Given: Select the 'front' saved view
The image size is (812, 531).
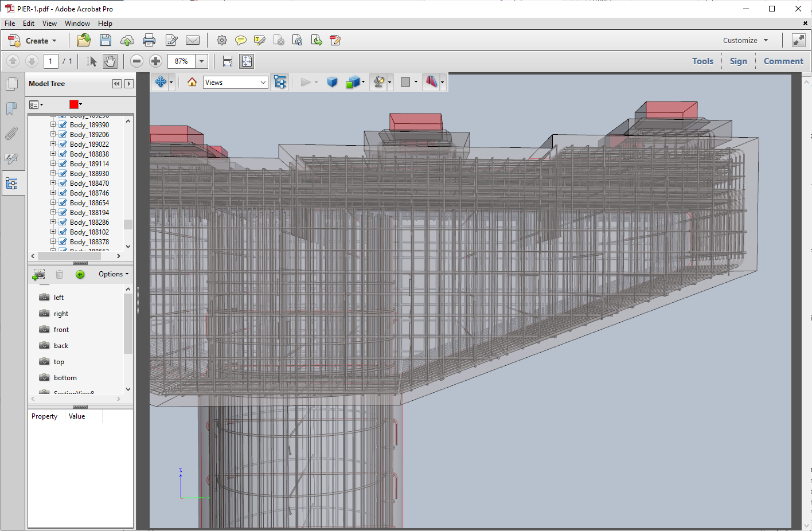Looking at the screenshot, I should click(61, 330).
